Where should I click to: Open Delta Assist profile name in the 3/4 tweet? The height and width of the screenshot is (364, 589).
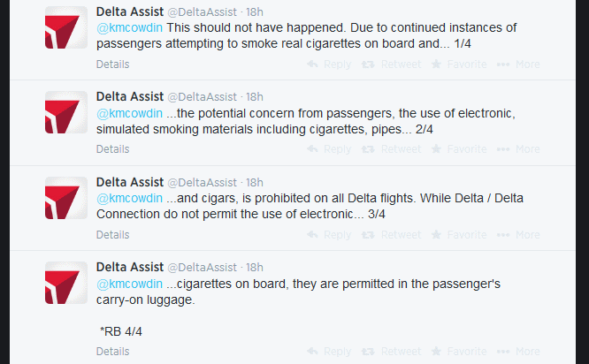128,182
